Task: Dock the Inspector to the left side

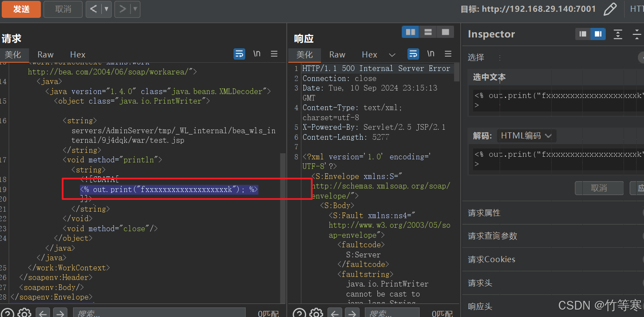Action: (583, 34)
